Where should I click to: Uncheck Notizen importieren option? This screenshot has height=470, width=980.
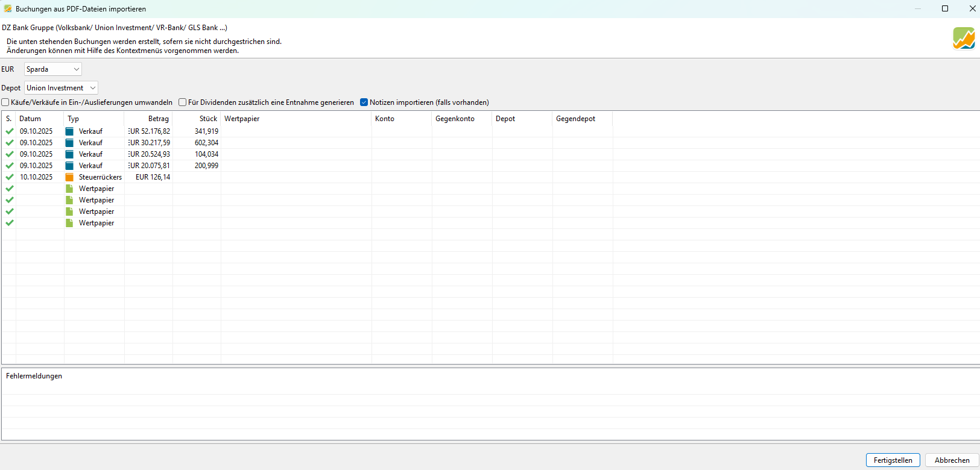coord(364,102)
